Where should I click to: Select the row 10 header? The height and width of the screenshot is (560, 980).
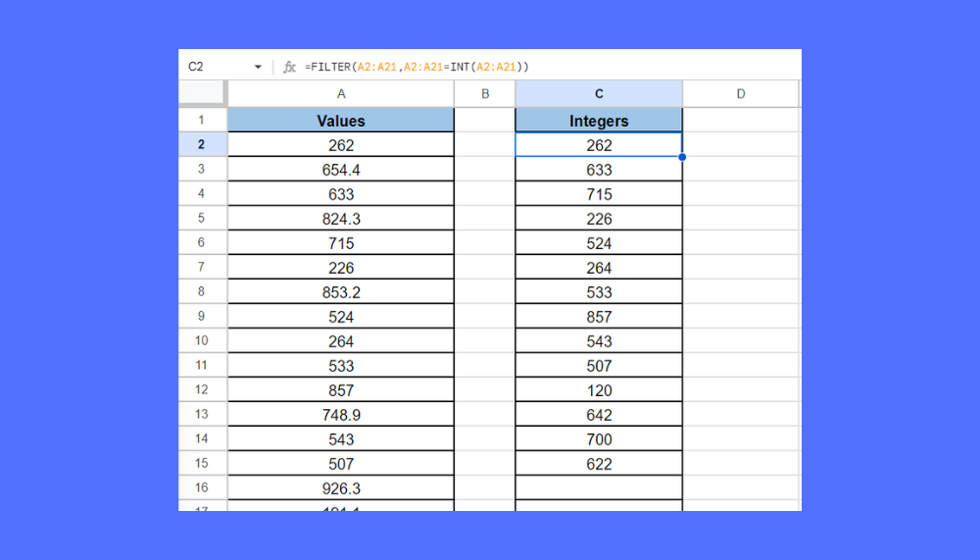[x=202, y=341]
